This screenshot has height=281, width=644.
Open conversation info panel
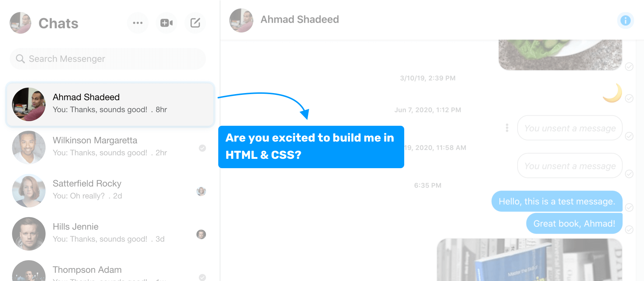coord(625,20)
